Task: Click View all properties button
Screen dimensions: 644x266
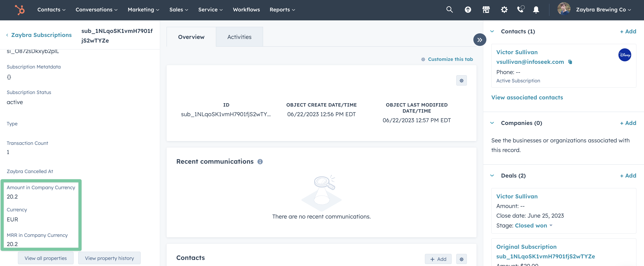Action: [46, 258]
